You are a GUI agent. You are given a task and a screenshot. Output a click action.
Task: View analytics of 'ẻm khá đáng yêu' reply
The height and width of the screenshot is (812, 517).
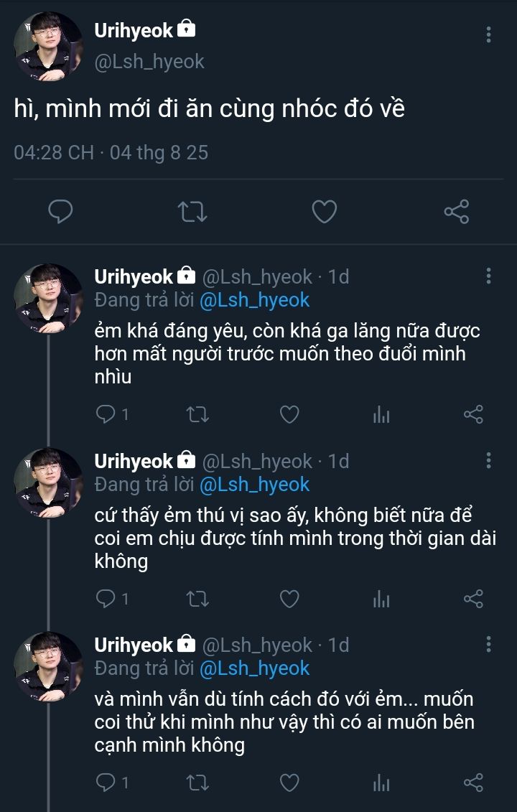point(381,414)
